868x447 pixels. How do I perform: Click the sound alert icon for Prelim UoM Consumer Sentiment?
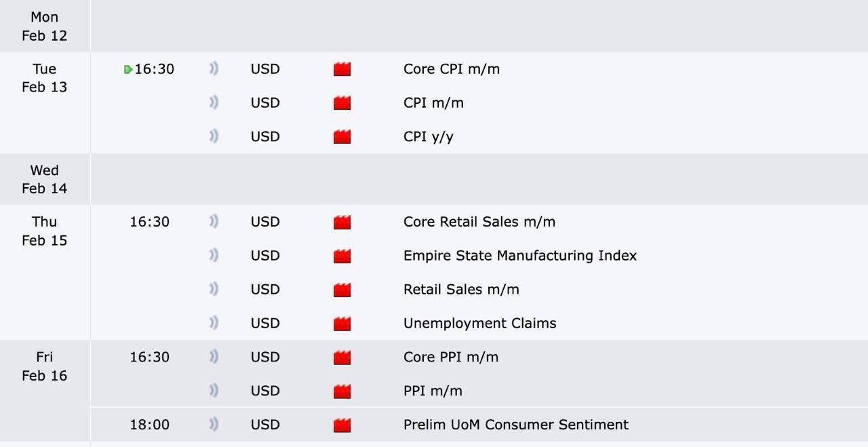click(214, 425)
